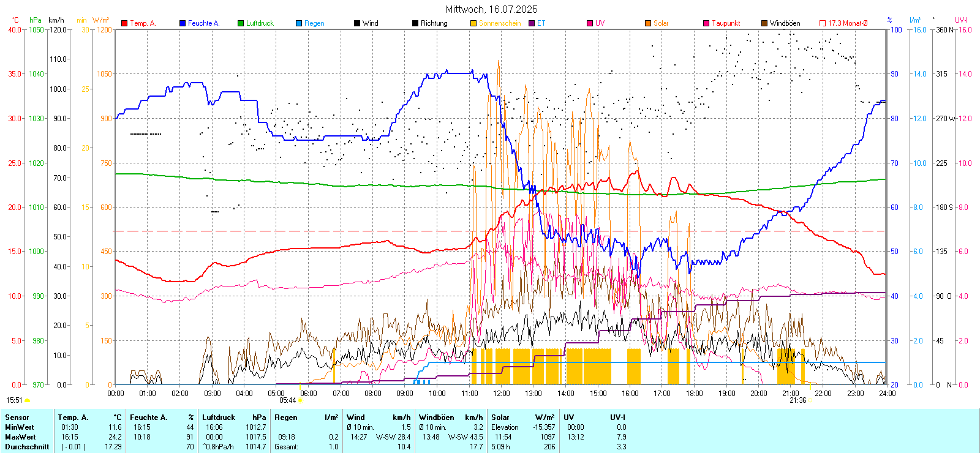Click the red Temp. A. legend square
Image resolution: width=980 pixels, height=453 pixels.
124,23
